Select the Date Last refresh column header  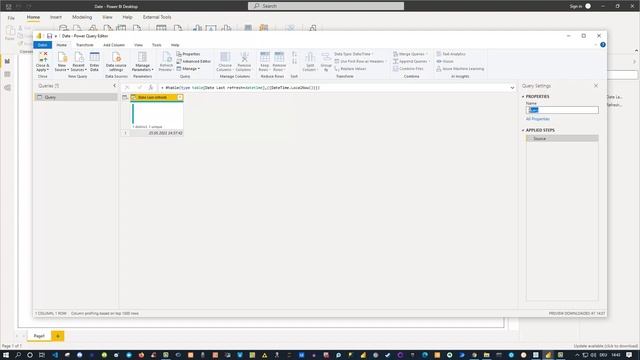click(x=156, y=97)
